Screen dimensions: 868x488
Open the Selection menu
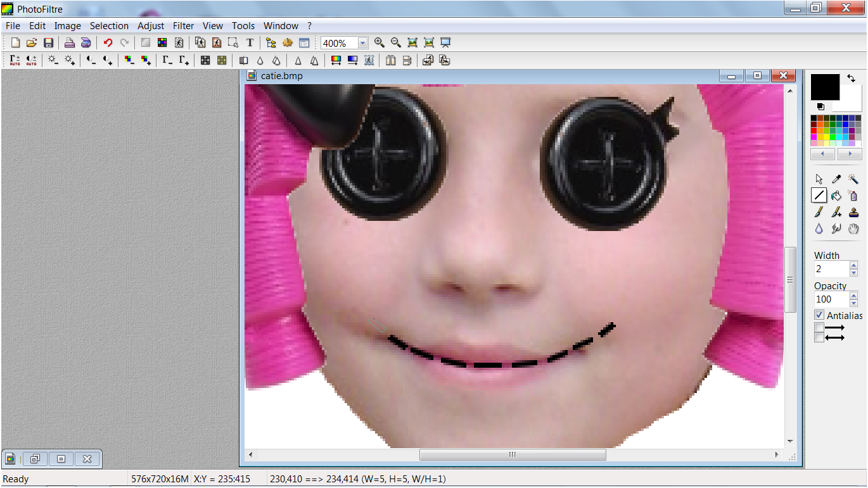pos(109,26)
